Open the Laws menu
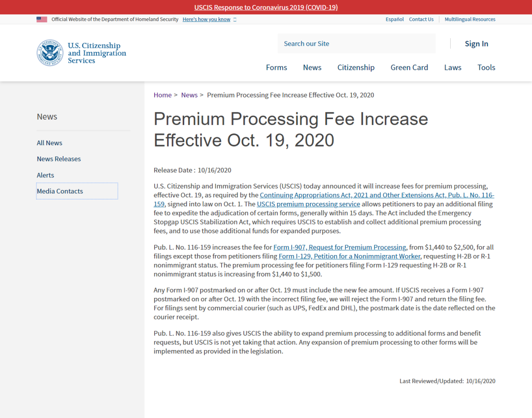 [x=453, y=67]
